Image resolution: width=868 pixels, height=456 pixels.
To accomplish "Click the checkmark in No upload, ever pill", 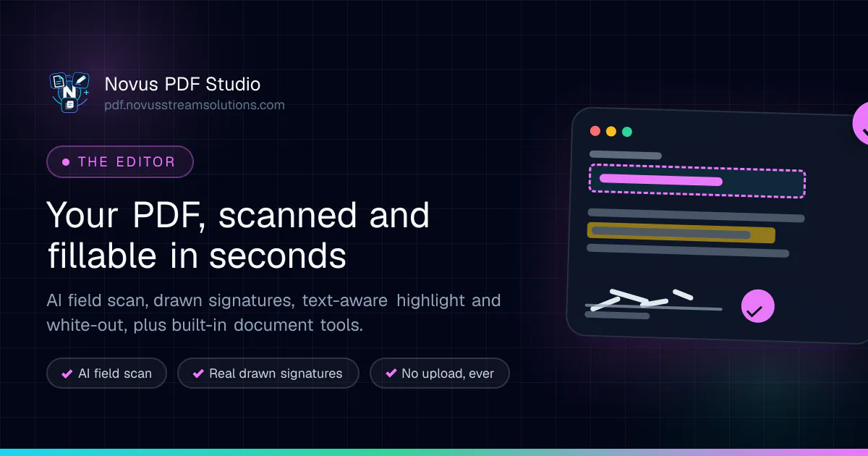I will click(x=391, y=373).
